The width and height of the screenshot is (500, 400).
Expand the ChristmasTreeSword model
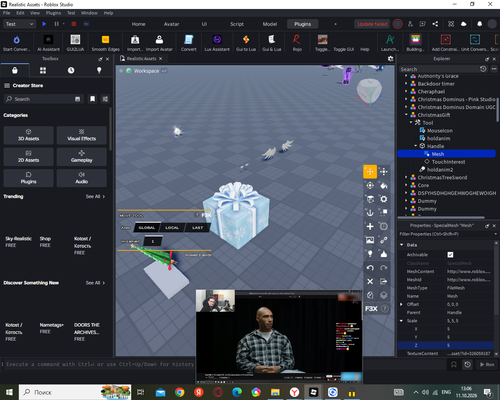pos(406,177)
